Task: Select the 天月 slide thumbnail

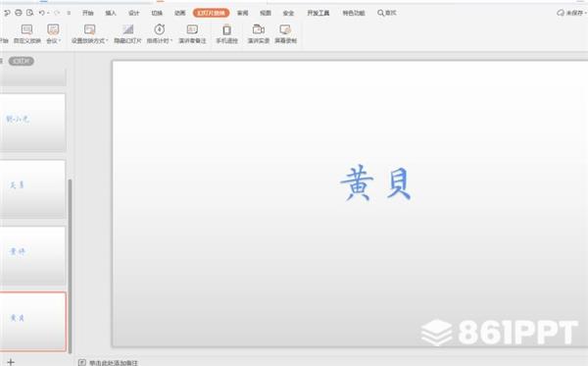Action: point(32,189)
